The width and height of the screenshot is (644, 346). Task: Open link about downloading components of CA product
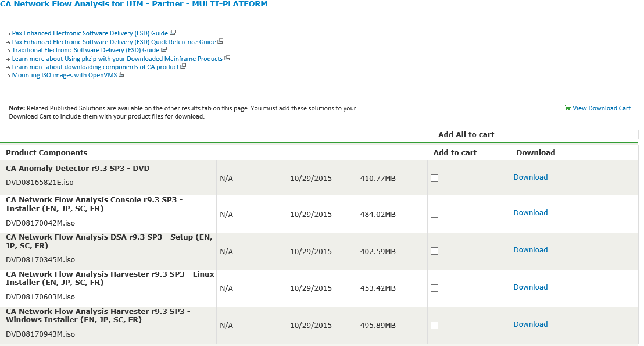tap(95, 67)
